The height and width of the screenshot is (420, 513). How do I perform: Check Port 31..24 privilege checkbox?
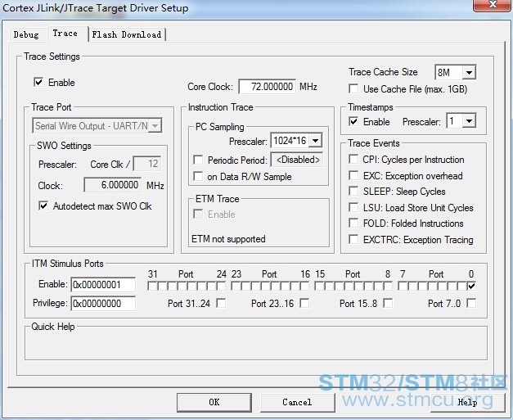[x=221, y=303]
